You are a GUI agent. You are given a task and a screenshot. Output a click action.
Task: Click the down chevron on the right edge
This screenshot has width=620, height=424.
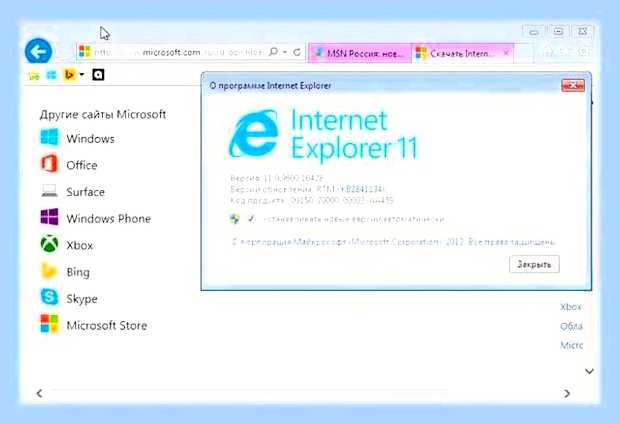point(590,371)
